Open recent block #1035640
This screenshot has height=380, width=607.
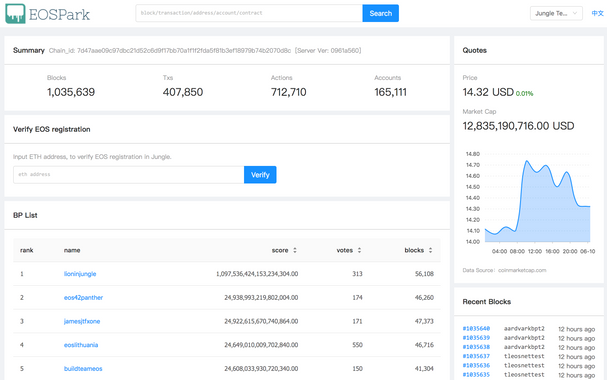click(476, 329)
